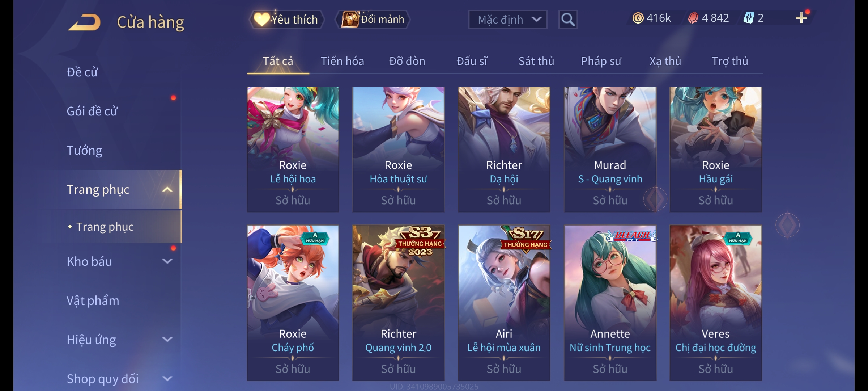
Task: Switch to the Pháp sư tab
Action: click(601, 61)
